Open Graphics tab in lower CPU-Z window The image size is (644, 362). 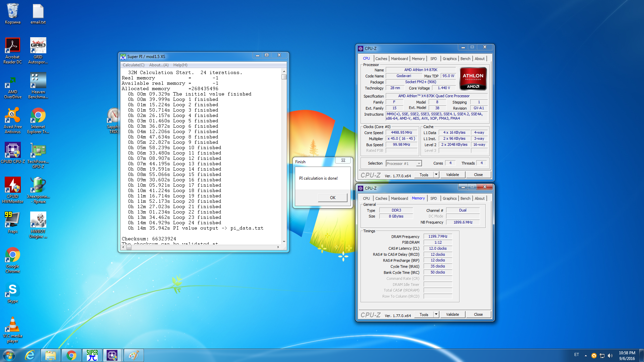[x=449, y=198]
